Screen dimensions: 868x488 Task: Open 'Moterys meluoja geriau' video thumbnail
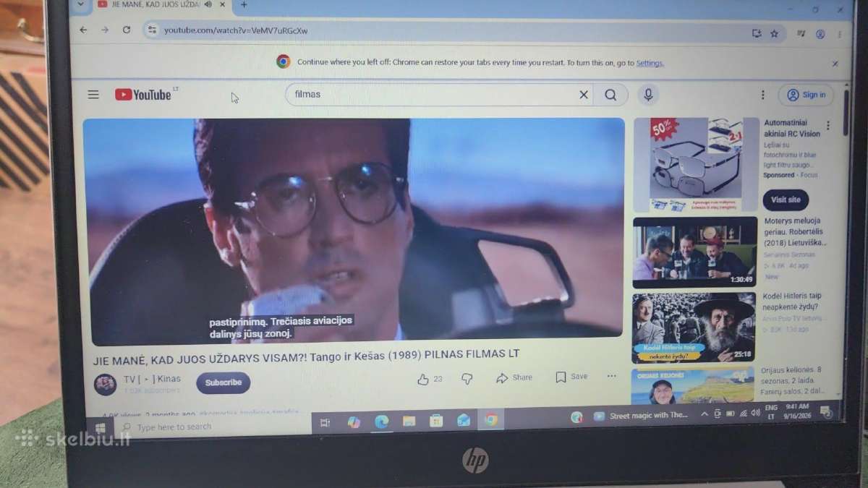click(694, 252)
